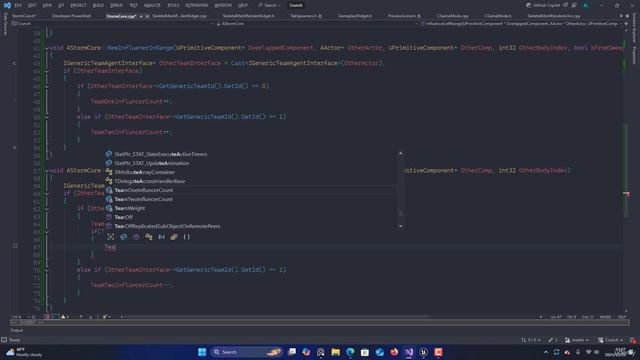640x360 pixels.
Task: Open the member function navigation dropdown
Action: click(522, 24)
